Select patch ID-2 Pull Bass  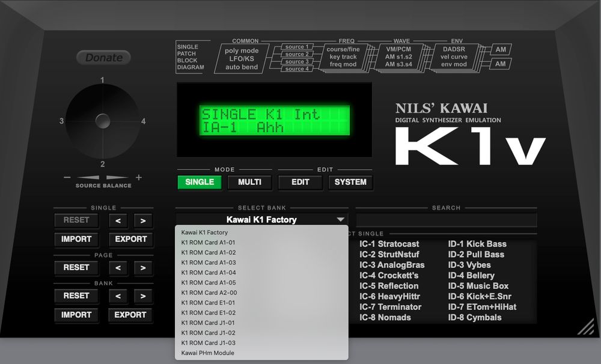point(476,255)
